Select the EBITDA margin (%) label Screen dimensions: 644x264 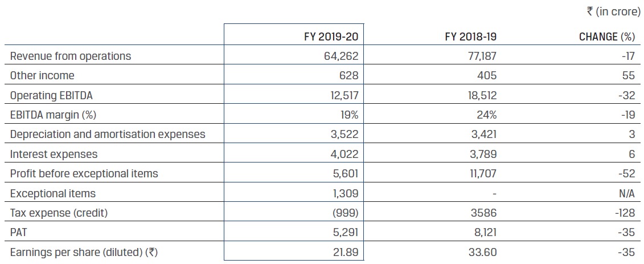[53, 115]
